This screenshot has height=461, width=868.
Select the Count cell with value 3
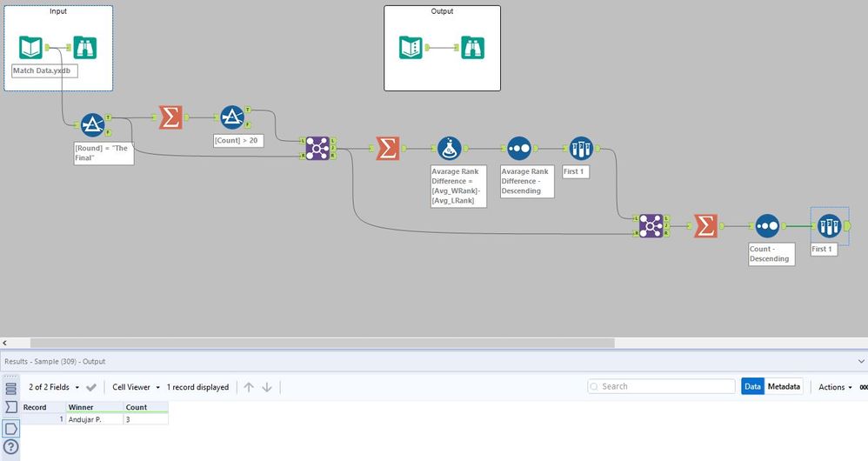(x=145, y=419)
